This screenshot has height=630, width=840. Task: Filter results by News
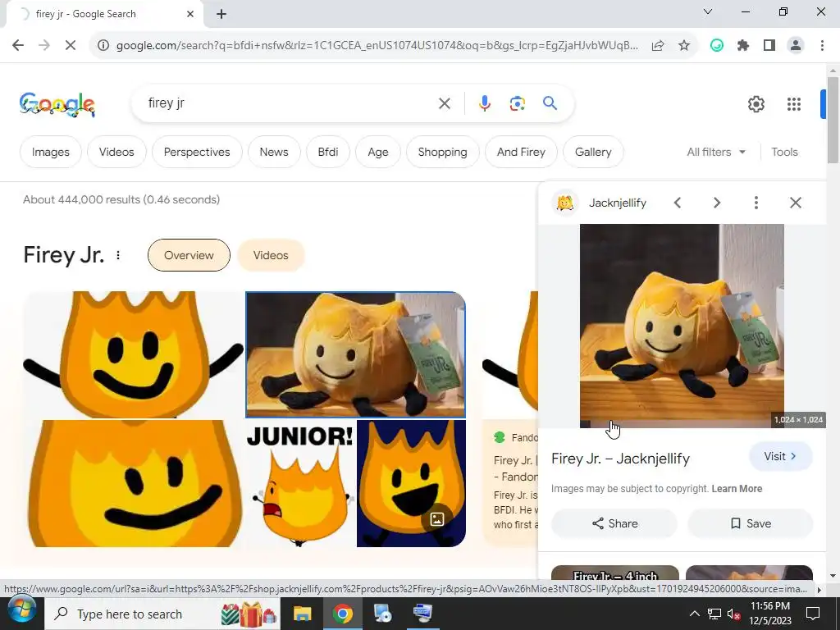coord(274,152)
